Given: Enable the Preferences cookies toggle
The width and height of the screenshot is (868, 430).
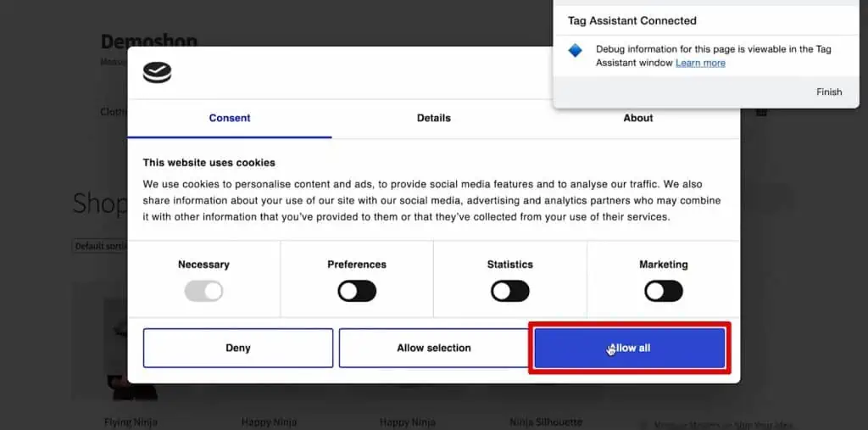Looking at the screenshot, I should tap(357, 292).
